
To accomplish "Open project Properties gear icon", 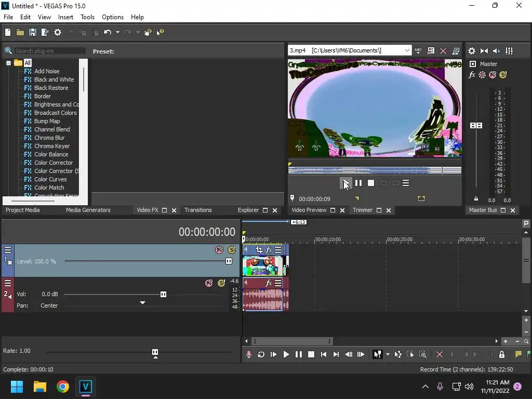I will [58, 32].
